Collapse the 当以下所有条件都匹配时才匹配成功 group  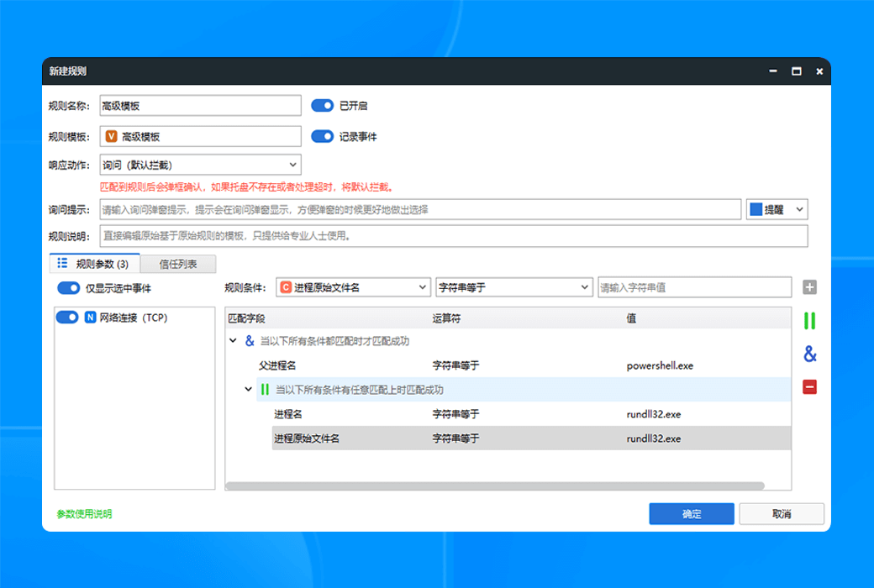pyautogui.click(x=233, y=340)
